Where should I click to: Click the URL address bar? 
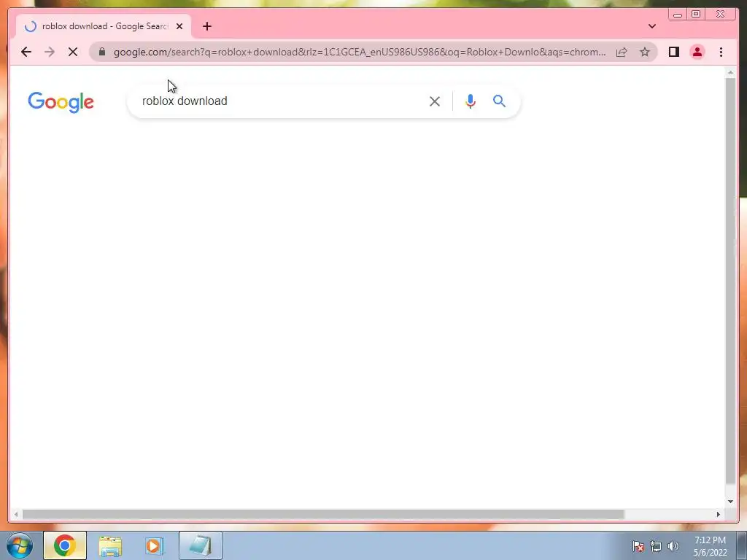point(359,52)
